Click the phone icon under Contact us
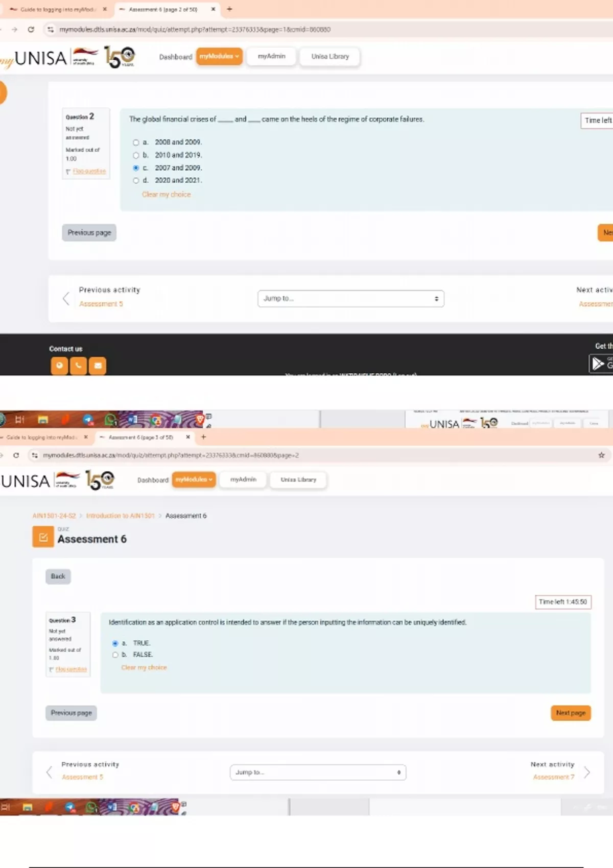Viewport: 613px width, 868px height. click(78, 366)
